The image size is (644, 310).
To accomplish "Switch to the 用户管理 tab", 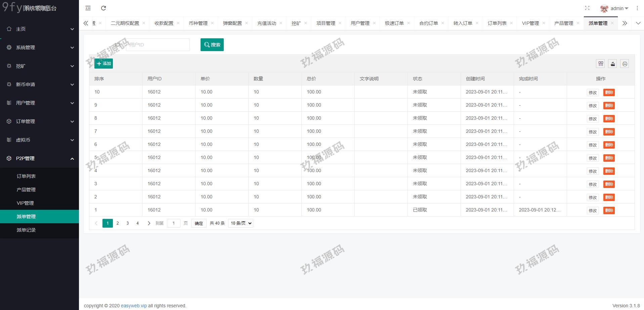I will pyautogui.click(x=360, y=23).
